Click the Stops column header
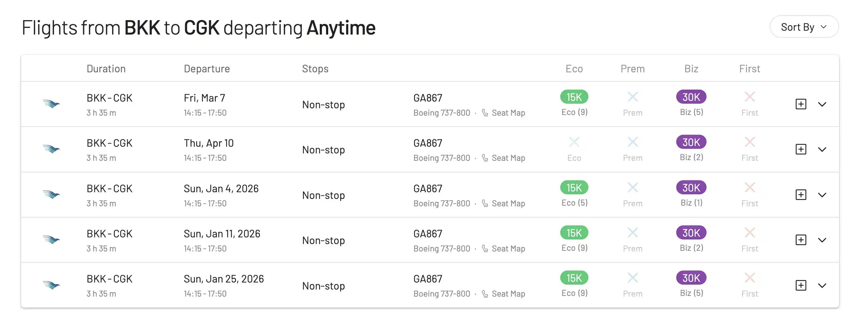This screenshot has height=328, width=868. pos(315,69)
